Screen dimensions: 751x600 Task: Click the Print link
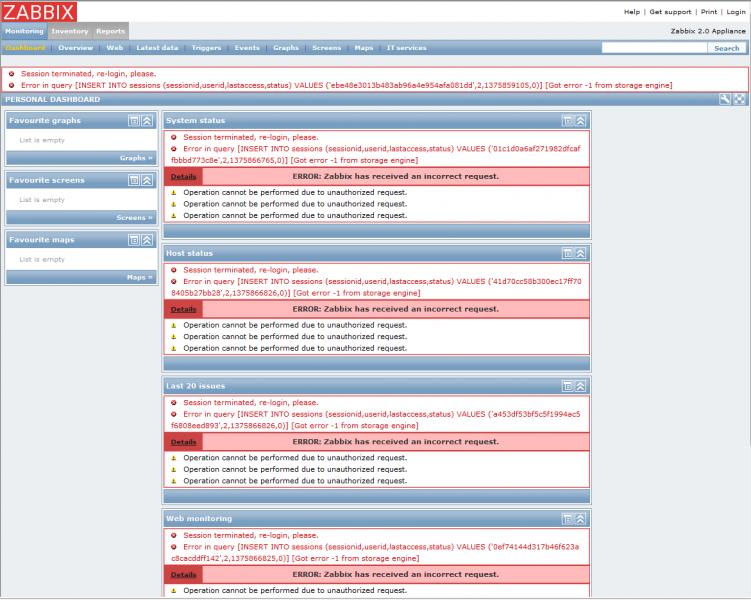(x=709, y=12)
